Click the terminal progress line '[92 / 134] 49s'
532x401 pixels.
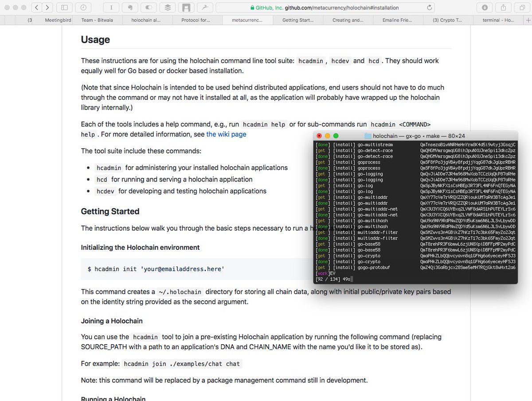point(333,279)
